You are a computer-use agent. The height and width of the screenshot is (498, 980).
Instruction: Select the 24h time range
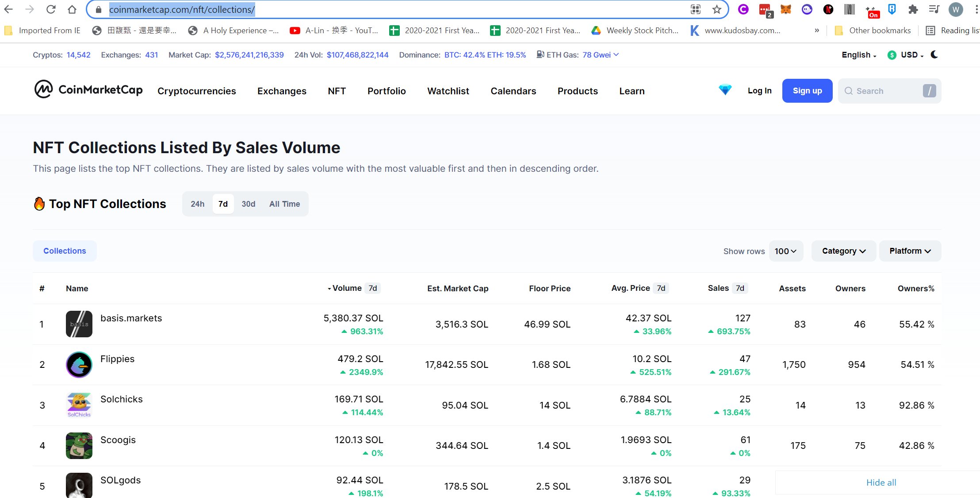197,204
